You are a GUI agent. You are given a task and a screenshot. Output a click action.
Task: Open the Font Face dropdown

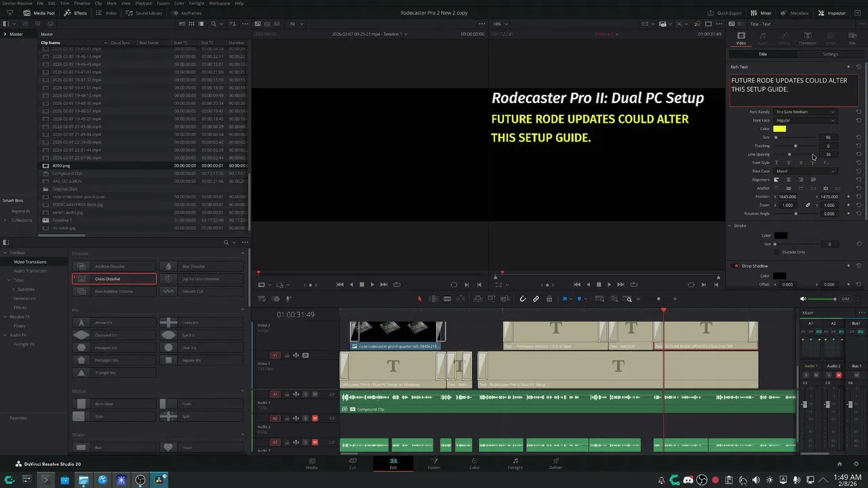coord(805,120)
